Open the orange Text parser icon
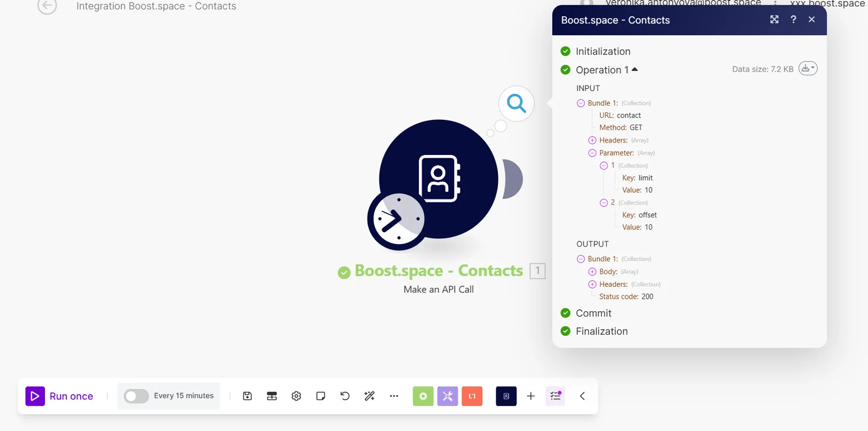This screenshot has height=431, width=868. [472, 396]
